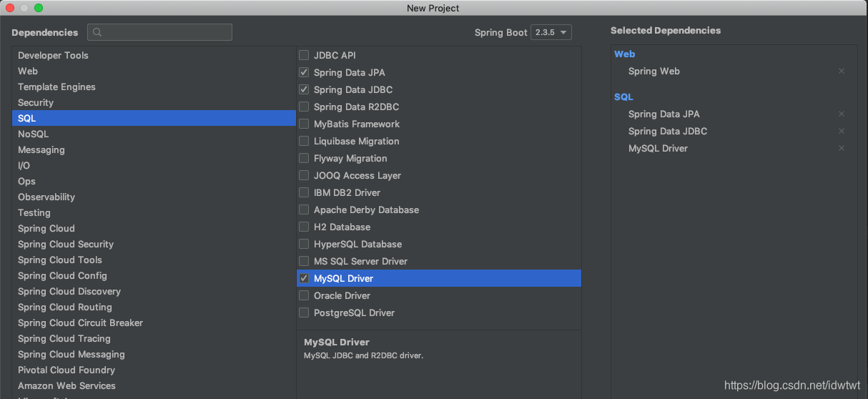This screenshot has height=399, width=868.
Task: Select Messaging category
Action: 154,149
